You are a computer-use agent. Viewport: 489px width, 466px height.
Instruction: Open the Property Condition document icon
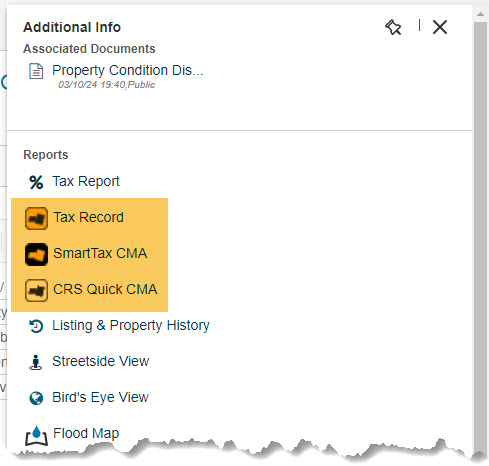[x=36, y=71]
